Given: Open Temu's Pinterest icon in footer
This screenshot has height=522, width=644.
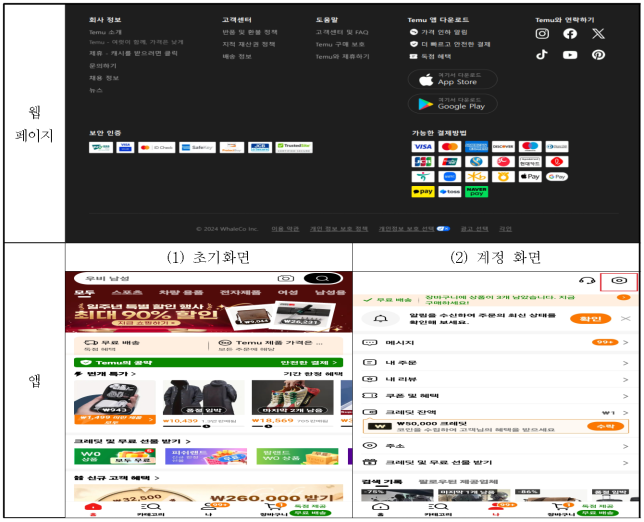Looking at the screenshot, I should click(x=598, y=55).
